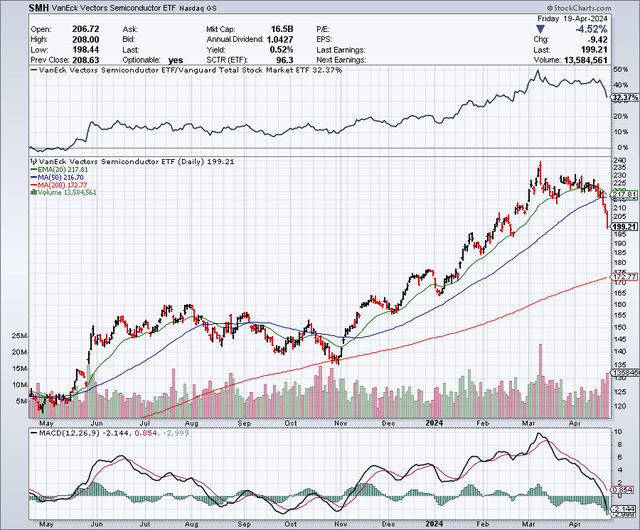
Task: Click the Yield value 0.52%
Action: [x=281, y=50]
